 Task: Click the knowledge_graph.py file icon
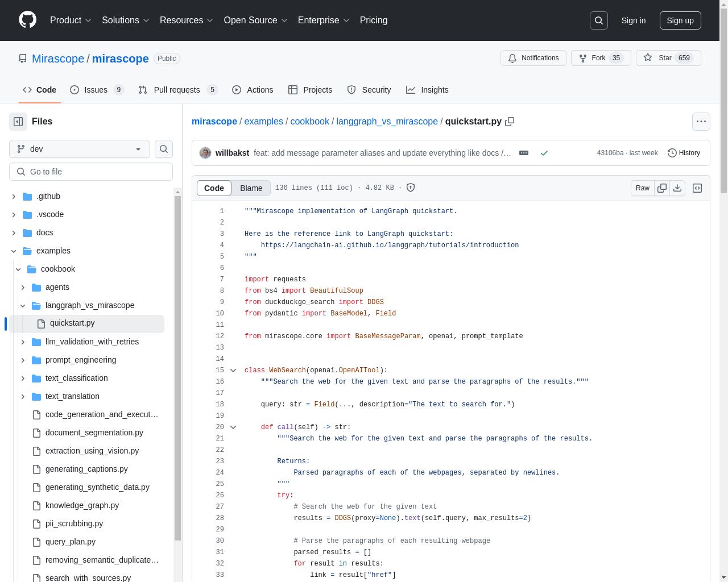36,505
